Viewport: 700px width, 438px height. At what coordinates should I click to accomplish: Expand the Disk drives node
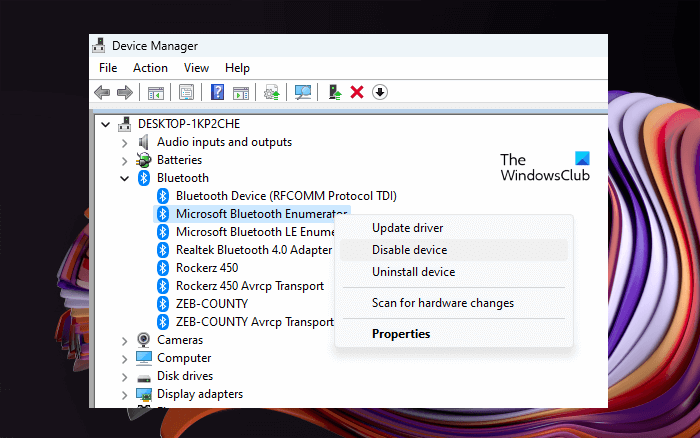coord(125,377)
